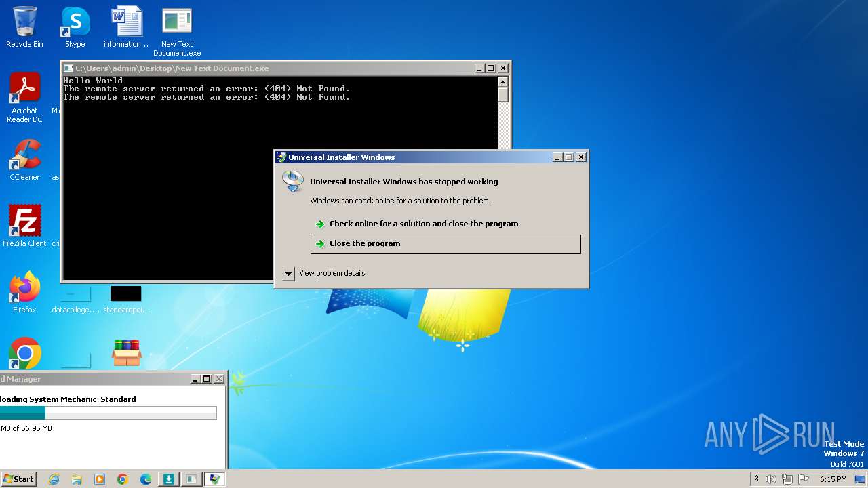This screenshot has width=868, height=488.
Task: Open Microsoft Edge from the taskbar
Action: [145, 479]
